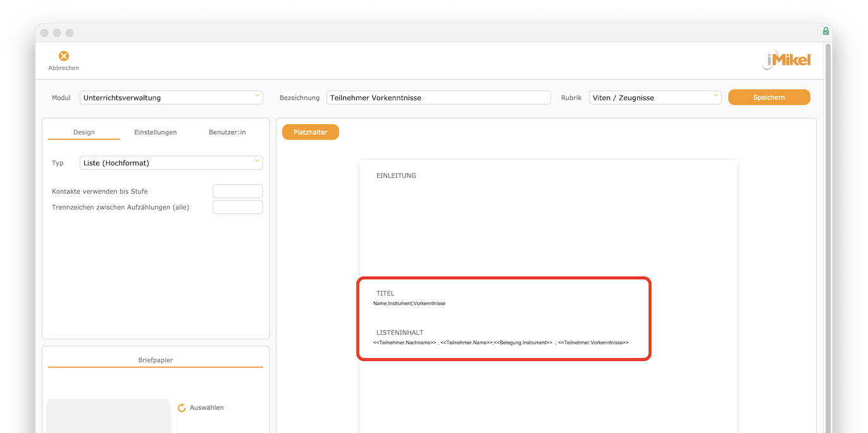
Task: Click the Platzhalter button
Action: [310, 132]
